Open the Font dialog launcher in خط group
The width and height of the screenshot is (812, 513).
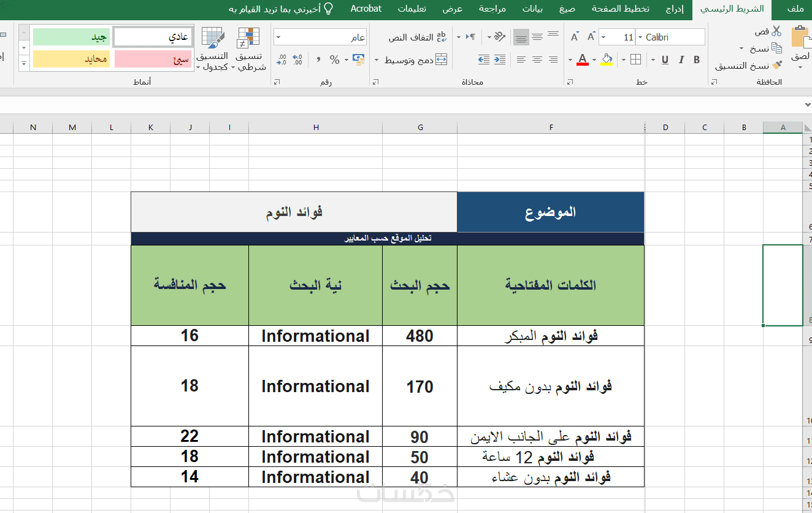point(570,82)
